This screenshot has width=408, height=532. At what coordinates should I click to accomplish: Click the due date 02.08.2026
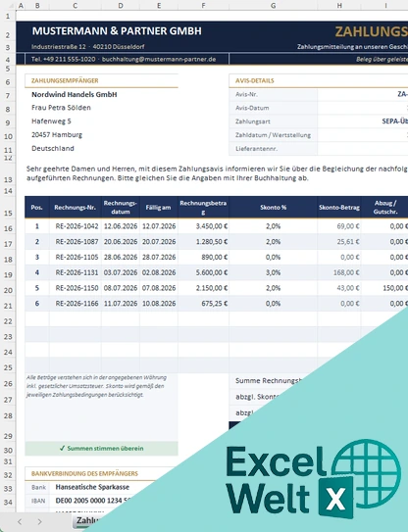tap(159, 272)
